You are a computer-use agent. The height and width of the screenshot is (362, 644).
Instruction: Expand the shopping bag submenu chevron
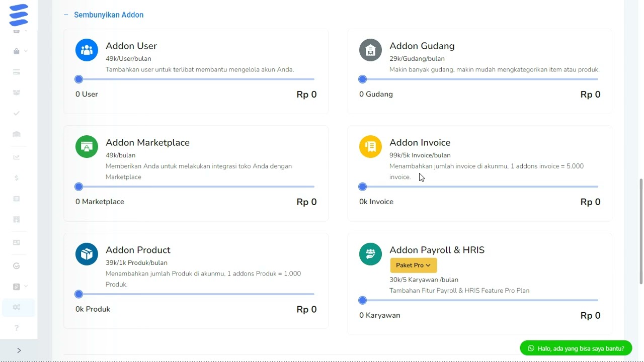[26, 51]
